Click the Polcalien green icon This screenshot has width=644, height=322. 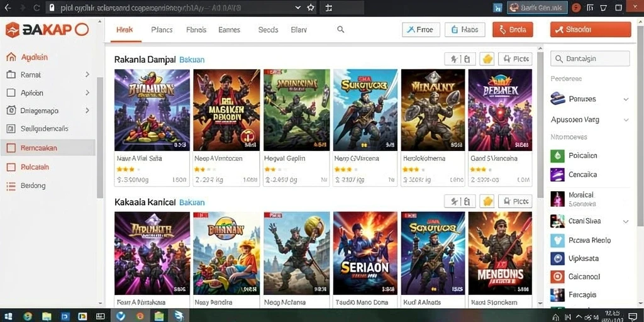[557, 156]
